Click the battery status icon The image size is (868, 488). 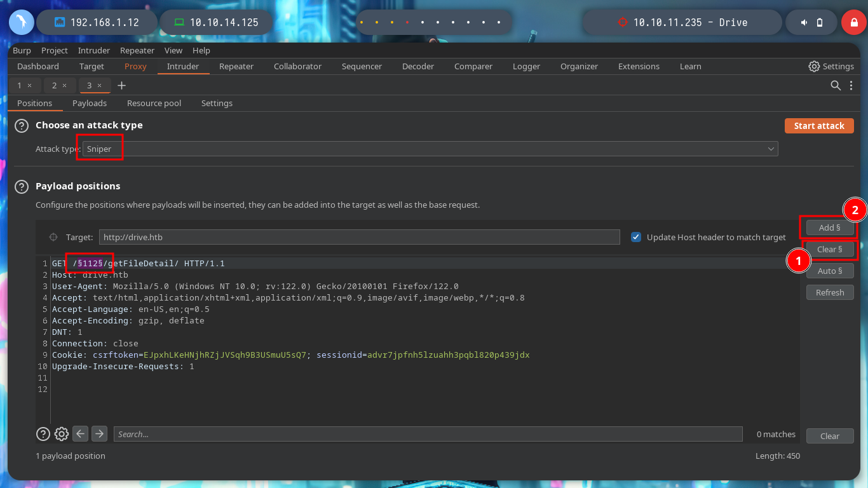click(x=820, y=22)
